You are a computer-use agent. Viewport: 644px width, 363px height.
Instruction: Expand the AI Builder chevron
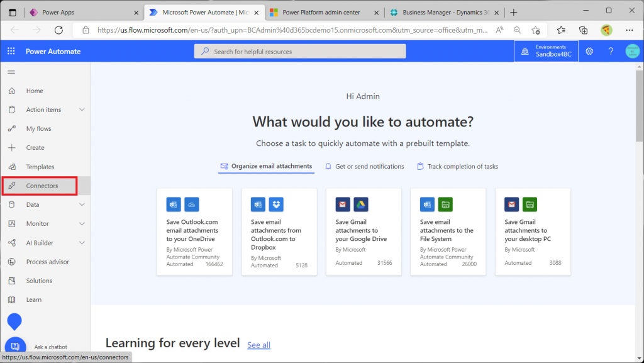tap(82, 243)
